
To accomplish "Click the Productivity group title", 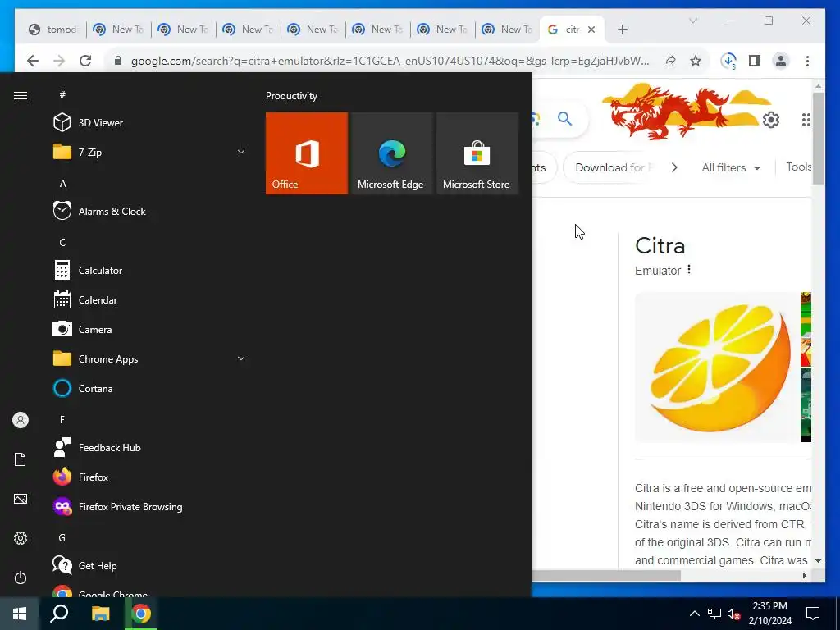I will (x=291, y=96).
